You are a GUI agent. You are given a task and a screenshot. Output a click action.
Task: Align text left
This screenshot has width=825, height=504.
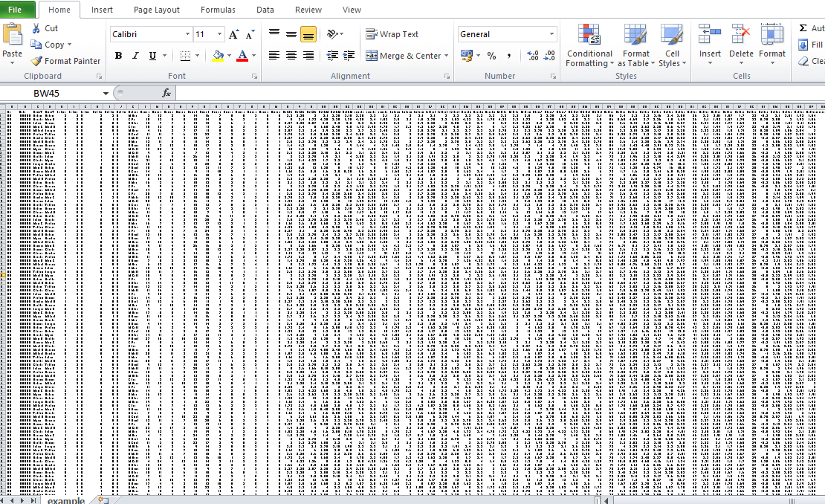coord(274,55)
